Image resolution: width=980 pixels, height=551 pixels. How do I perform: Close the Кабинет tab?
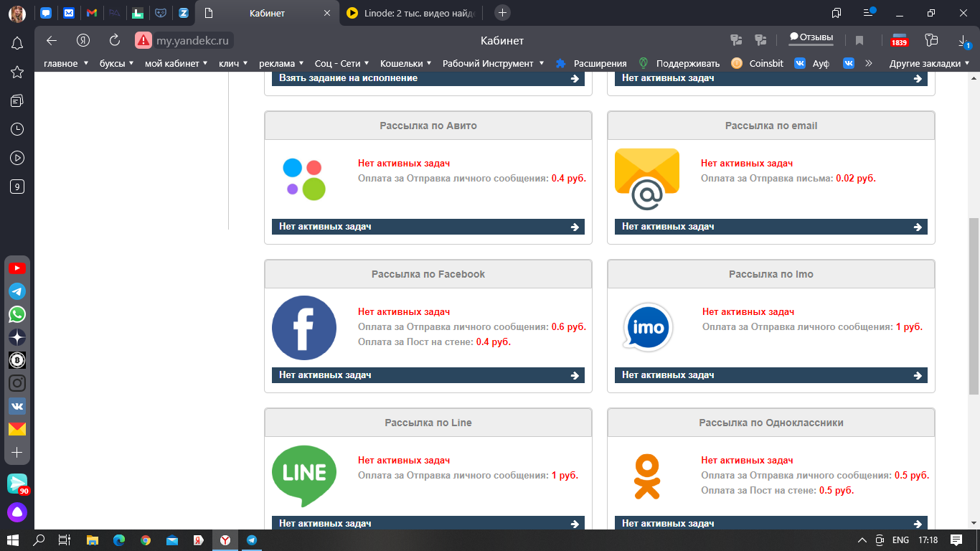(x=327, y=13)
